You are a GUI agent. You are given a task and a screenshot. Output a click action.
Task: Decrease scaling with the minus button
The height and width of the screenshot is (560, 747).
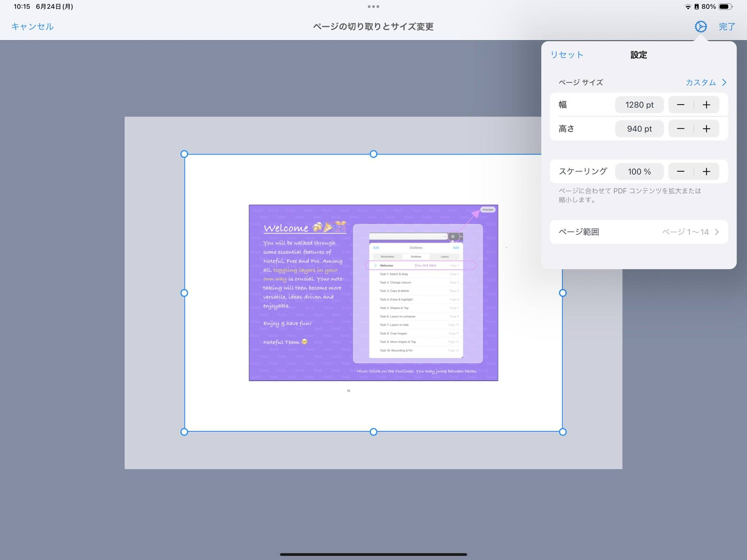pos(681,172)
